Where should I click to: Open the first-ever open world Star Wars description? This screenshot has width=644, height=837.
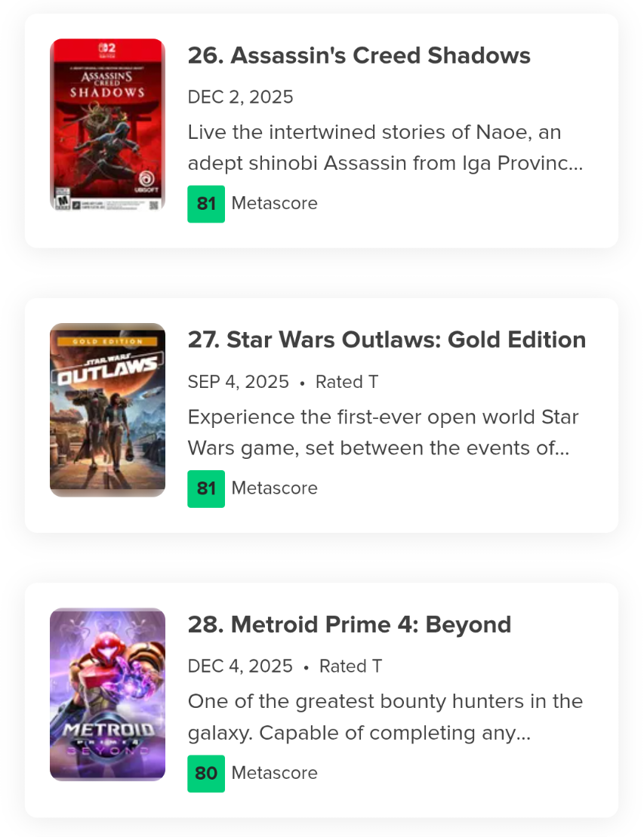pyautogui.click(x=383, y=432)
